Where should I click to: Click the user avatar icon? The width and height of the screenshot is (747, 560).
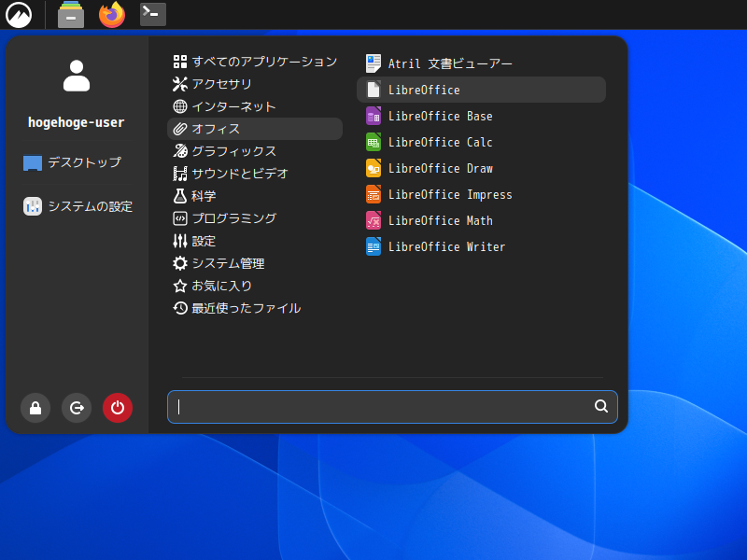77,76
